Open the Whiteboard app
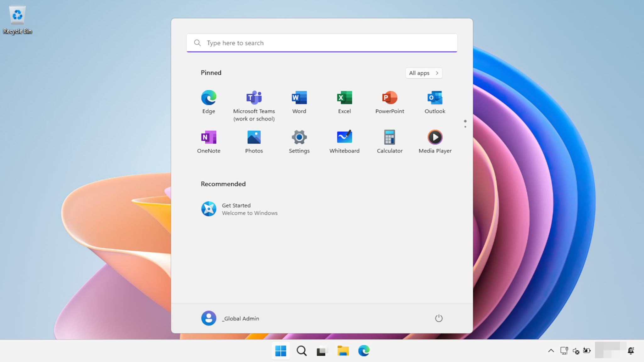This screenshot has height=362, width=644. point(344,141)
